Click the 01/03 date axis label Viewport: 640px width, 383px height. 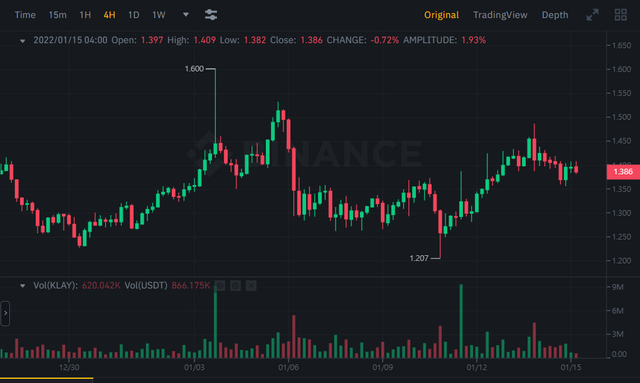(194, 367)
